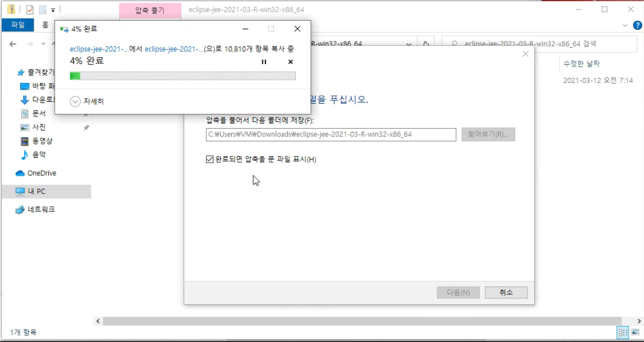This screenshot has width=644, height=342.
Task: Expand the ribbon with the chevron
Action: point(625,25)
